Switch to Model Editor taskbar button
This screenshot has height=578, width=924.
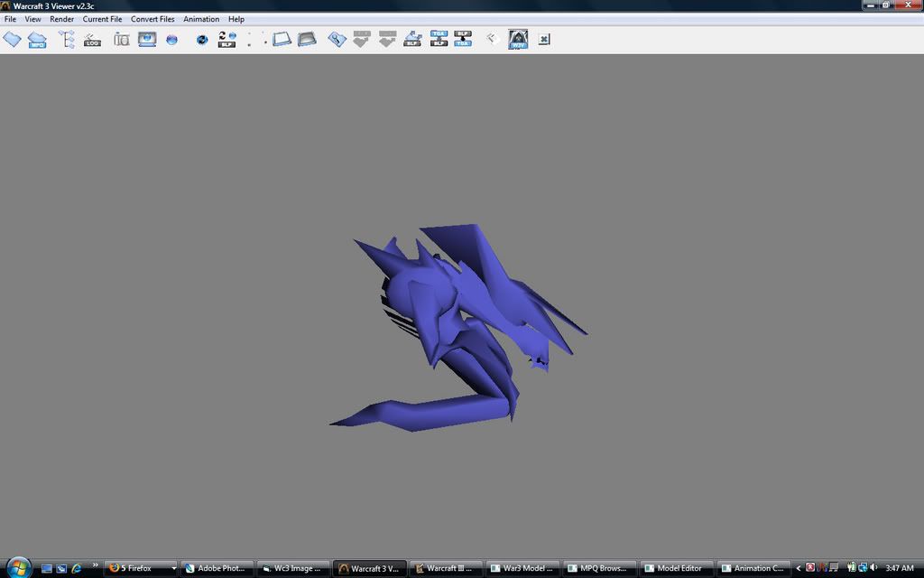(x=676, y=569)
